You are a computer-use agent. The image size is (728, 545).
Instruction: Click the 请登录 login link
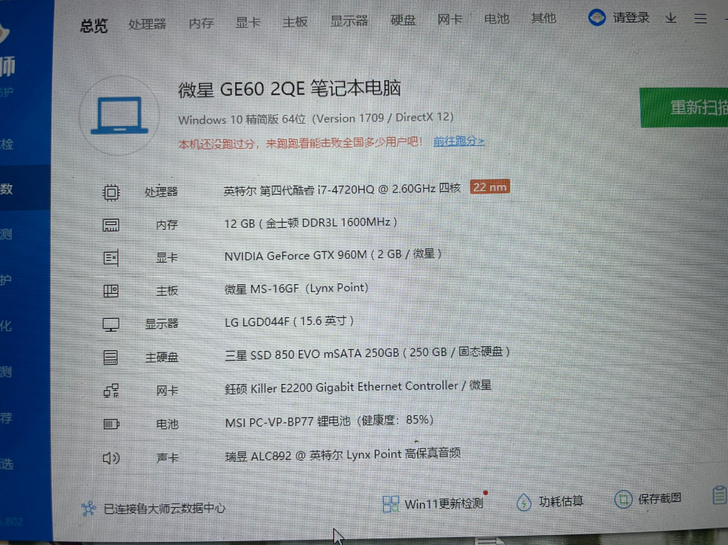[x=631, y=18]
